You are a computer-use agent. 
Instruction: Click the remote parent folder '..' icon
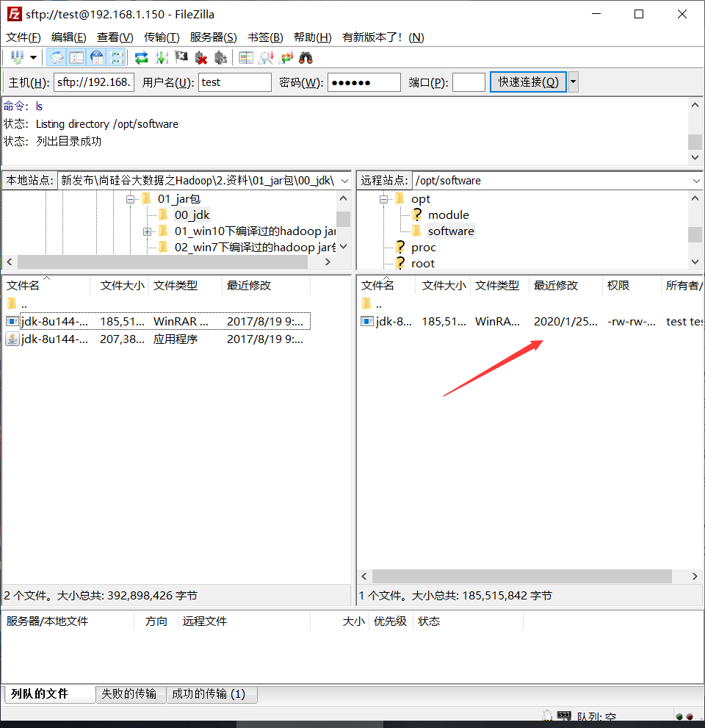tap(366, 303)
